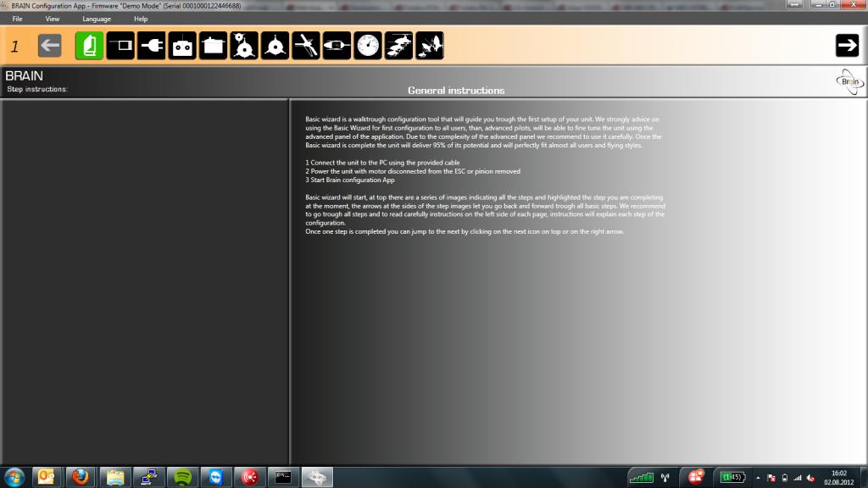Click the multiple helicopters step icon
The height and width of the screenshot is (488, 868).
pyautogui.click(x=398, y=46)
